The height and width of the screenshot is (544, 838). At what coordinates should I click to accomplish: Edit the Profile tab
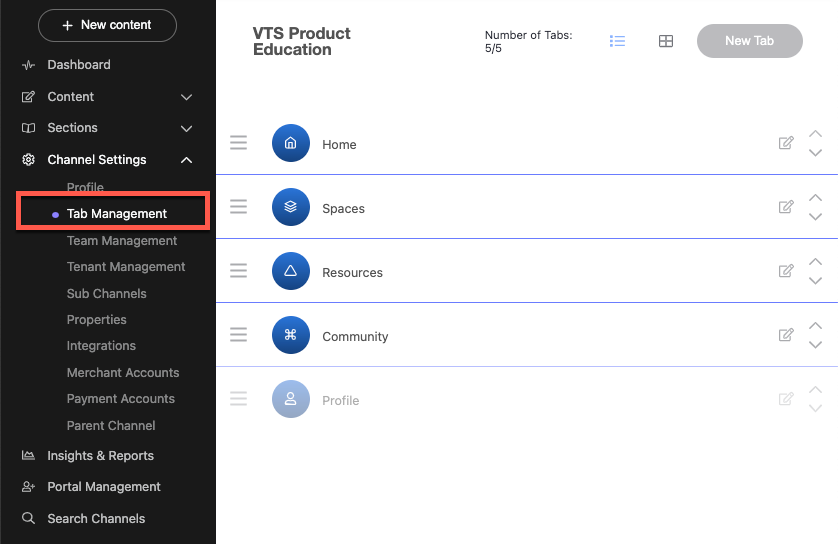786,399
